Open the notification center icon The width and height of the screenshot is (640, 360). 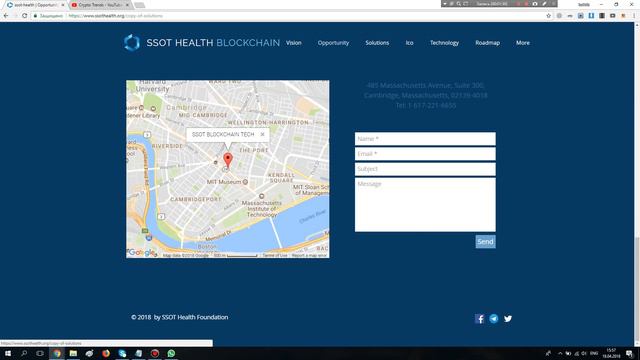[629, 353]
